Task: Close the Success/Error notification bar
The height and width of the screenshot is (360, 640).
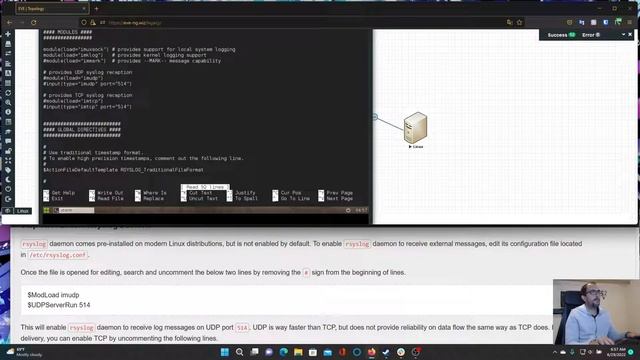Action: point(630,35)
